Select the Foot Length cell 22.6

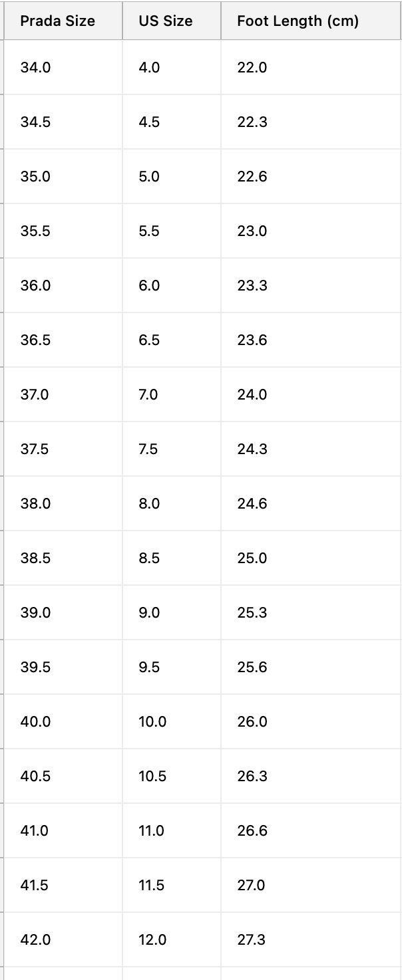(311, 176)
